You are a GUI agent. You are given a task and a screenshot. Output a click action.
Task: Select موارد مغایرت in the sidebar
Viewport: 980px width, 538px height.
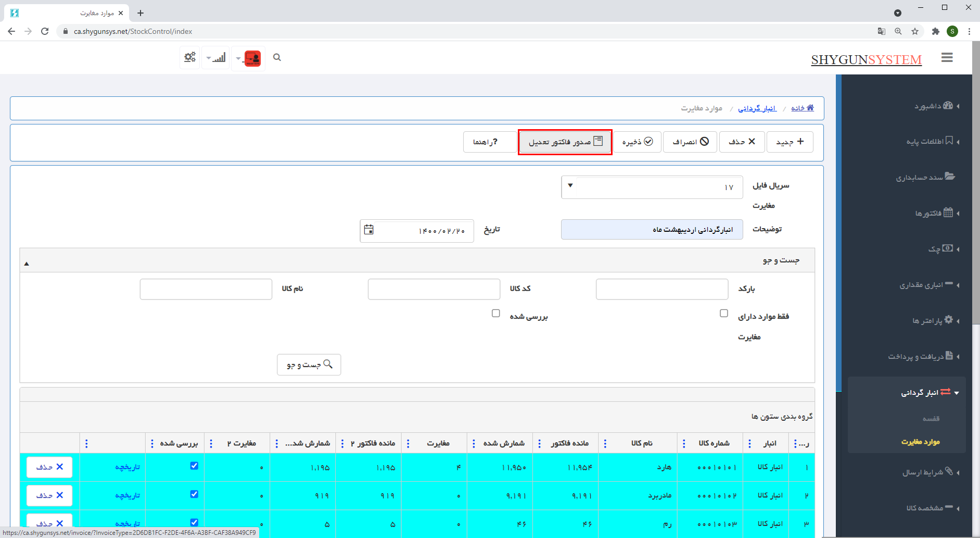pyautogui.click(x=920, y=442)
